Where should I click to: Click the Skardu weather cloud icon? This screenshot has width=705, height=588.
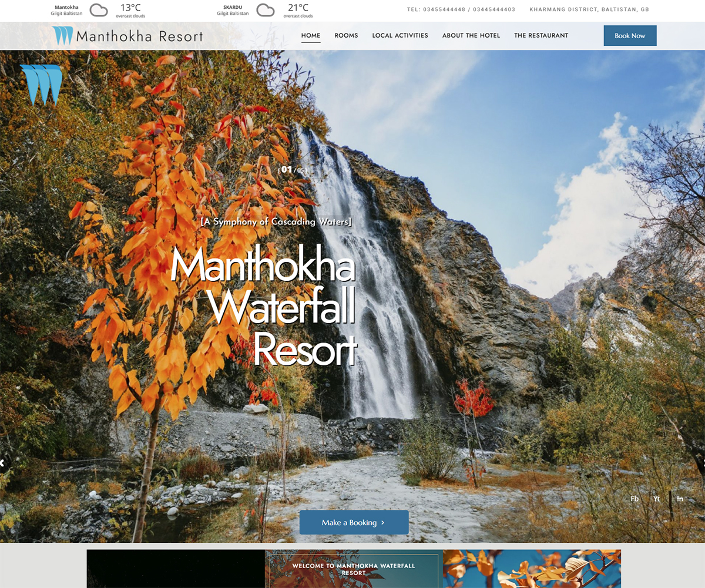[x=266, y=10]
